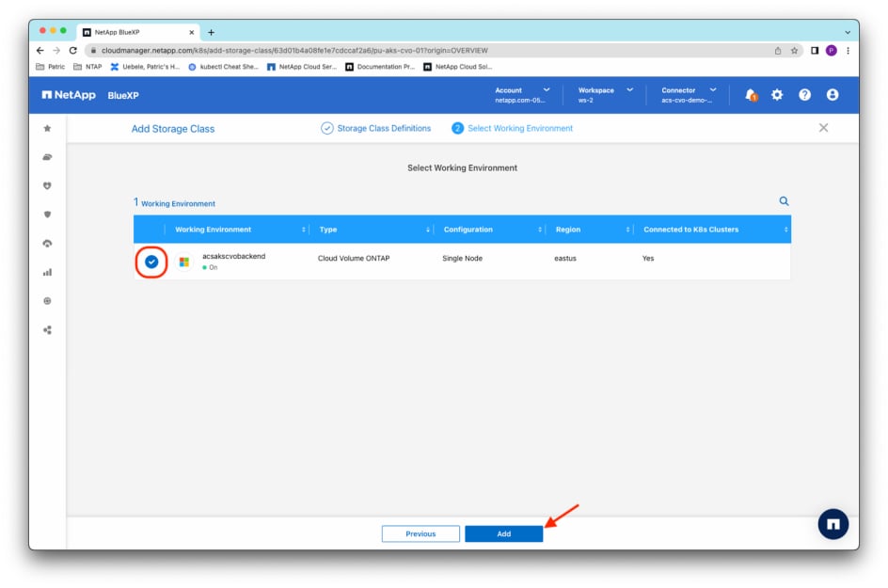Open the notifications bell
This screenshot has width=888, height=588.
pyautogui.click(x=751, y=95)
